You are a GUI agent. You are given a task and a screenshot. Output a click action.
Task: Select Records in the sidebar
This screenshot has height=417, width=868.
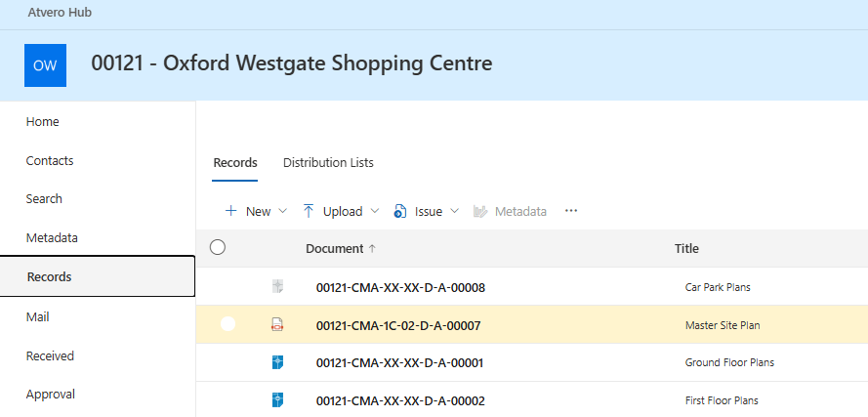98,276
